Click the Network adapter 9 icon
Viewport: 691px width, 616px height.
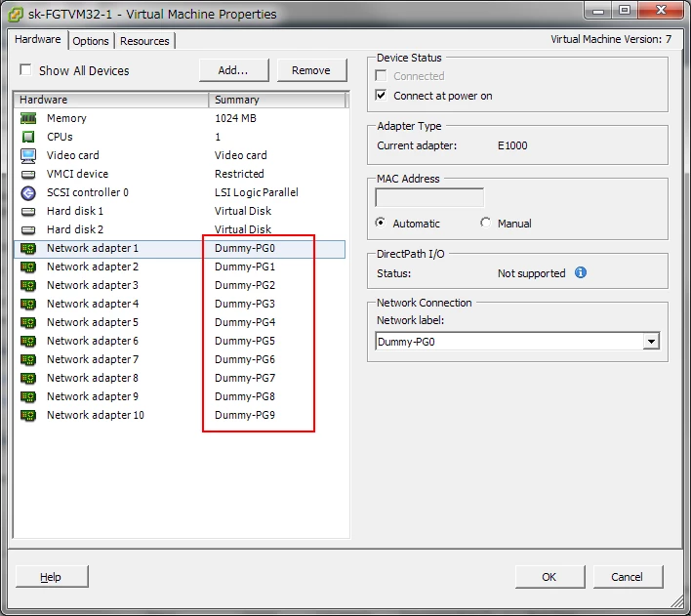point(28,396)
